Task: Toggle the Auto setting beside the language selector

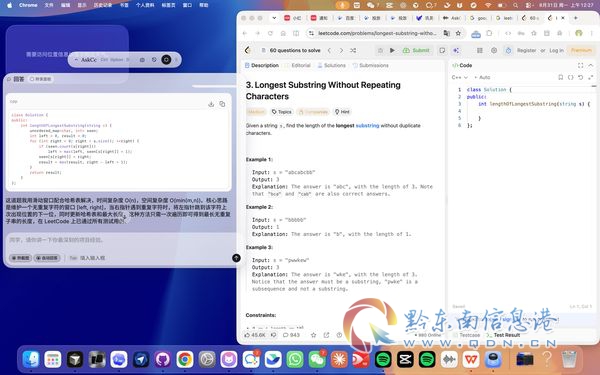Action: (483, 77)
